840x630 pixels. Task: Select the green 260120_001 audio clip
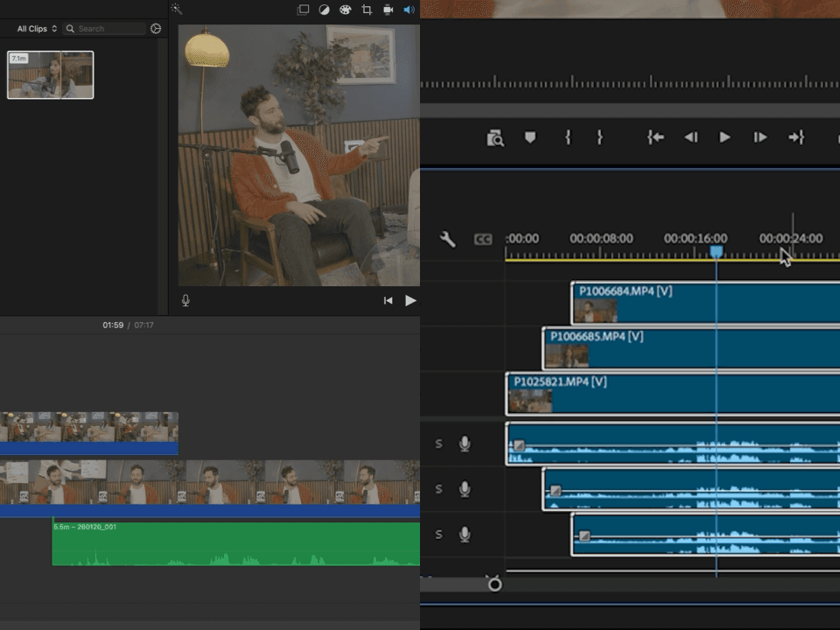(x=235, y=543)
